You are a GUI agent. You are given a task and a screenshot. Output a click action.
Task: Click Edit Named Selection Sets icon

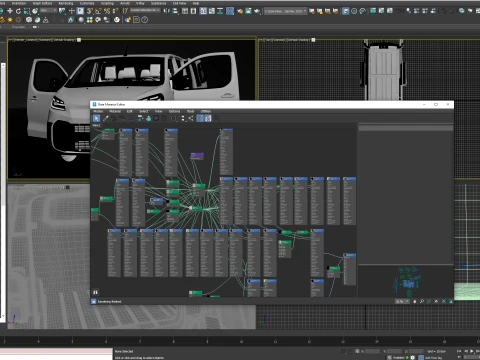coord(125,11)
